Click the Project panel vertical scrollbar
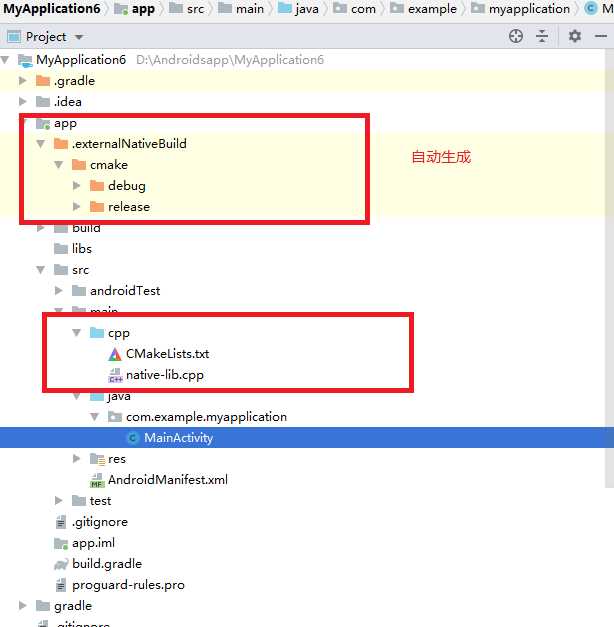The height and width of the screenshot is (627, 614). [609, 268]
